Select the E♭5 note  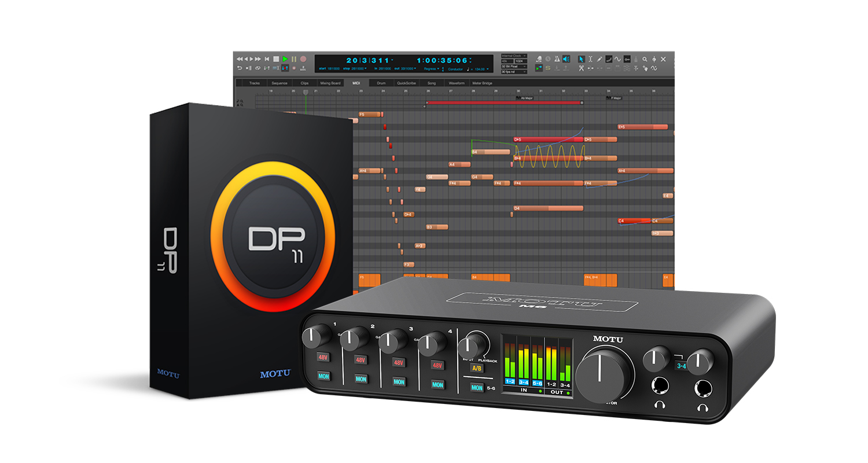(642, 127)
